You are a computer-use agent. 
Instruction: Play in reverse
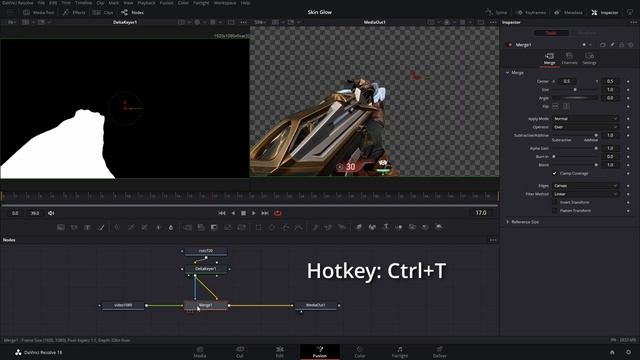click(x=233, y=213)
